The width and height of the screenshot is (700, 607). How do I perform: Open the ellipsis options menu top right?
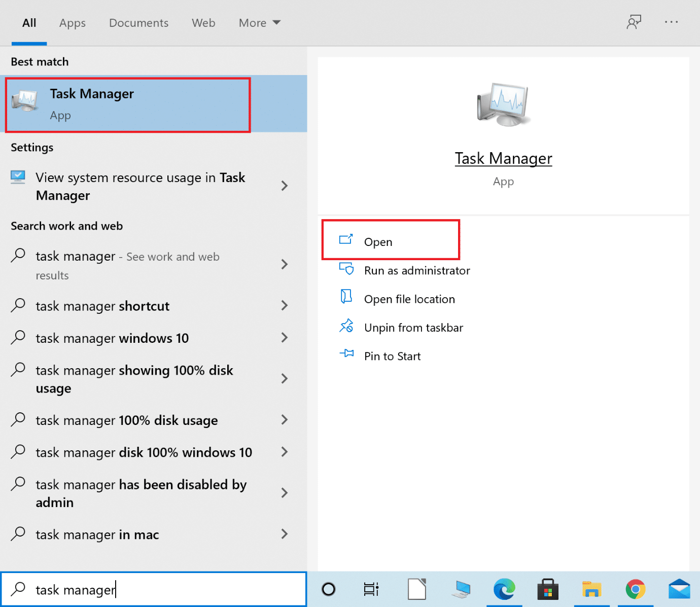(x=672, y=22)
